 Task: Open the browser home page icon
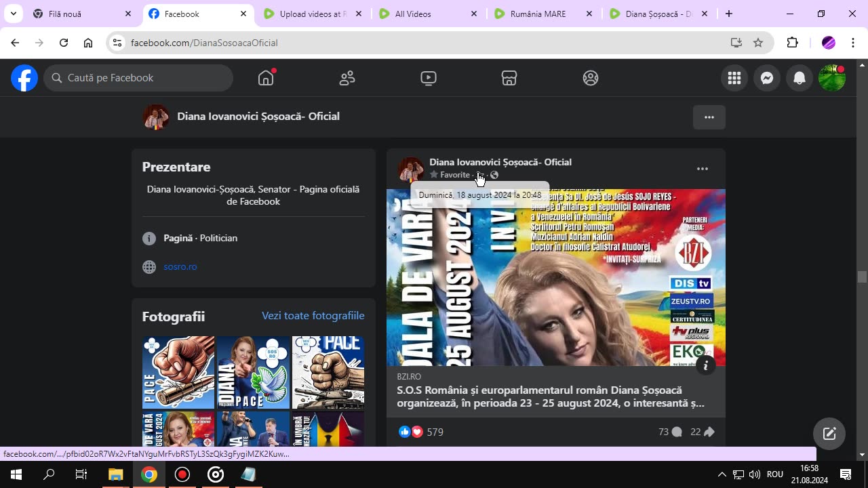[x=88, y=43]
